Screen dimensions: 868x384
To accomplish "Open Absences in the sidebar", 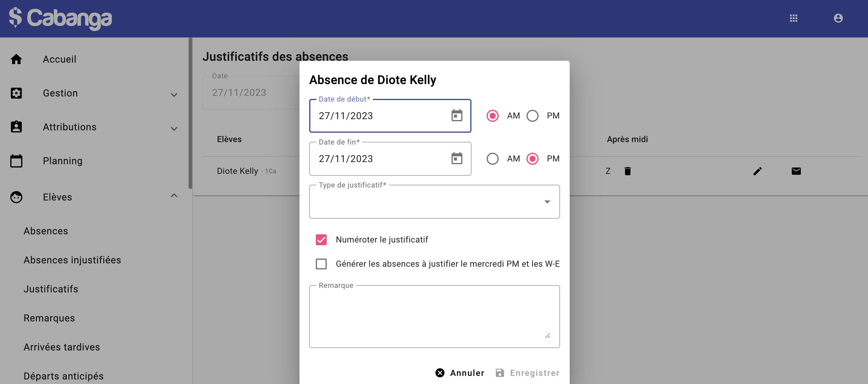I will pos(46,231).
